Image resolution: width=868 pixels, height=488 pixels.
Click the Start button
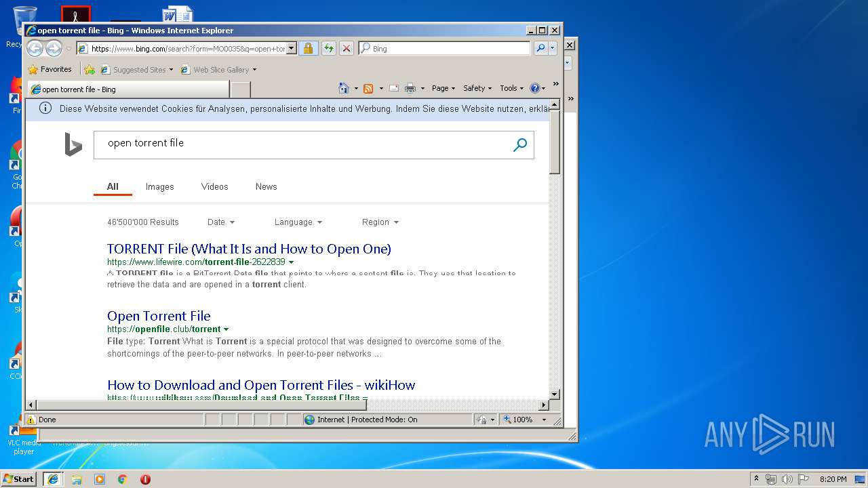coord(19,479)
